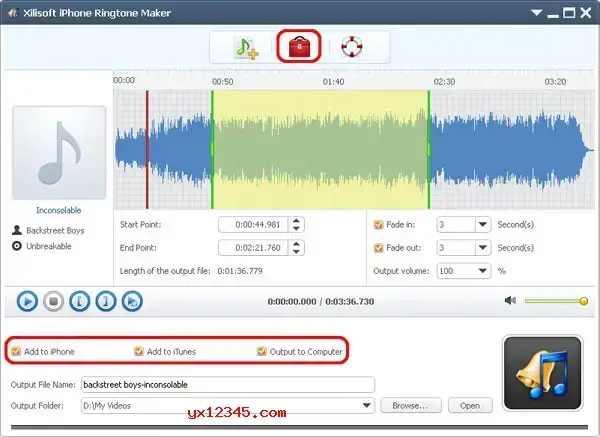The height and width of the screenshot is (437, 600).
Task: Set start point with left bracket button
Action: click(x=80, y=301)
